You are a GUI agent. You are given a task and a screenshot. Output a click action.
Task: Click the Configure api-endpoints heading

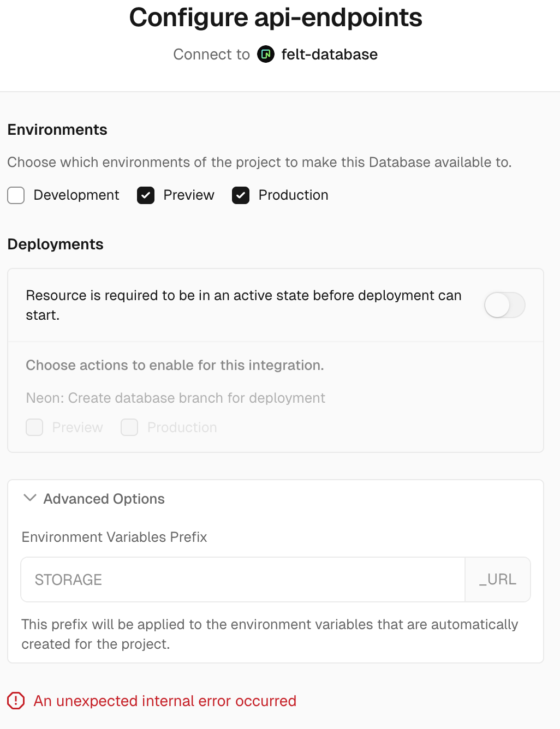(x=276, y=17)
